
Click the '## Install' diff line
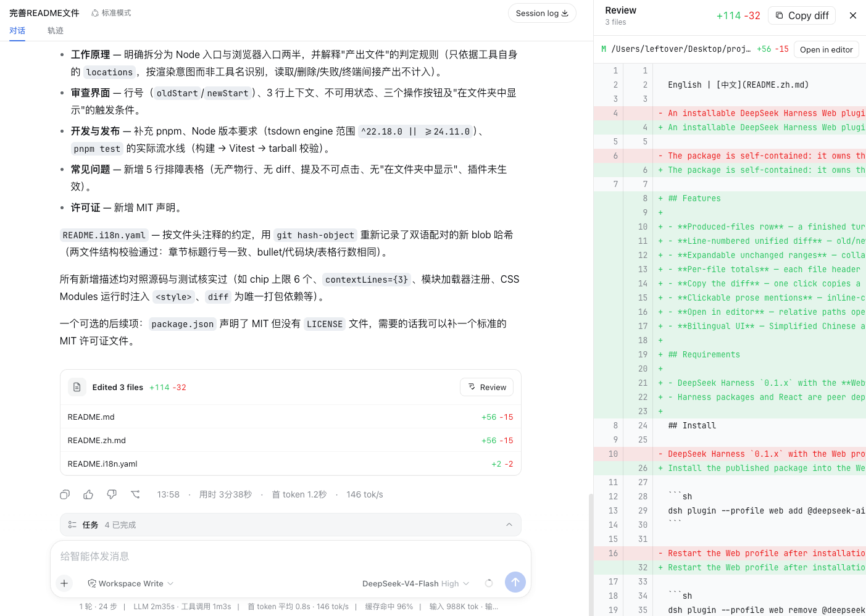pos(730,425)
